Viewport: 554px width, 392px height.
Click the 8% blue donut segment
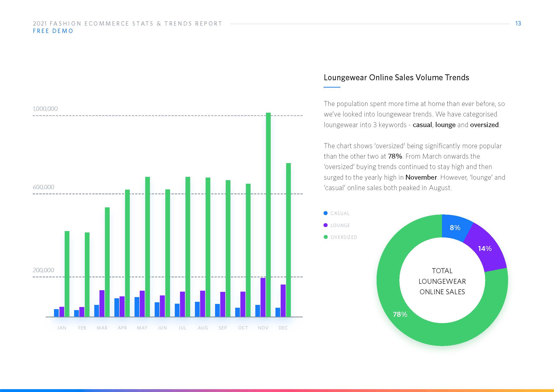[x=455, y=227]
